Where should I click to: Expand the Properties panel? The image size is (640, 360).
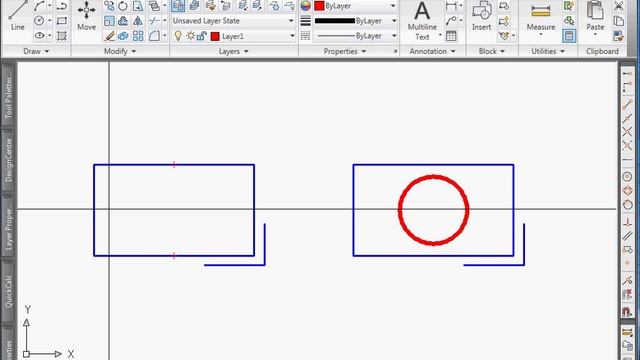pos(344,51)
